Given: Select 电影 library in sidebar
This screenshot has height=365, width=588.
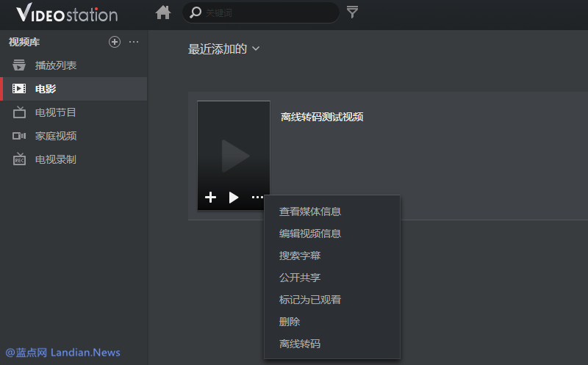Looking at the screenshot, I should pyautogui.click(x=46, y=89).
